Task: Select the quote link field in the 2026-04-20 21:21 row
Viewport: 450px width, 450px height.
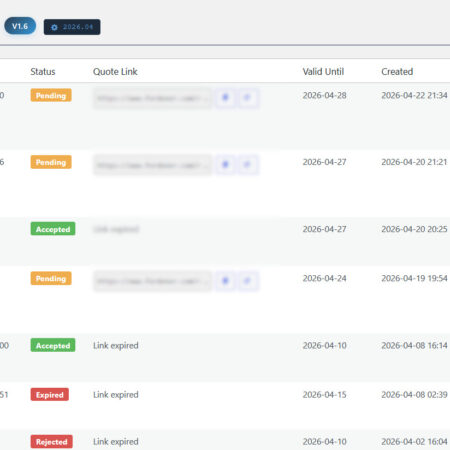Action: [152, 165]
